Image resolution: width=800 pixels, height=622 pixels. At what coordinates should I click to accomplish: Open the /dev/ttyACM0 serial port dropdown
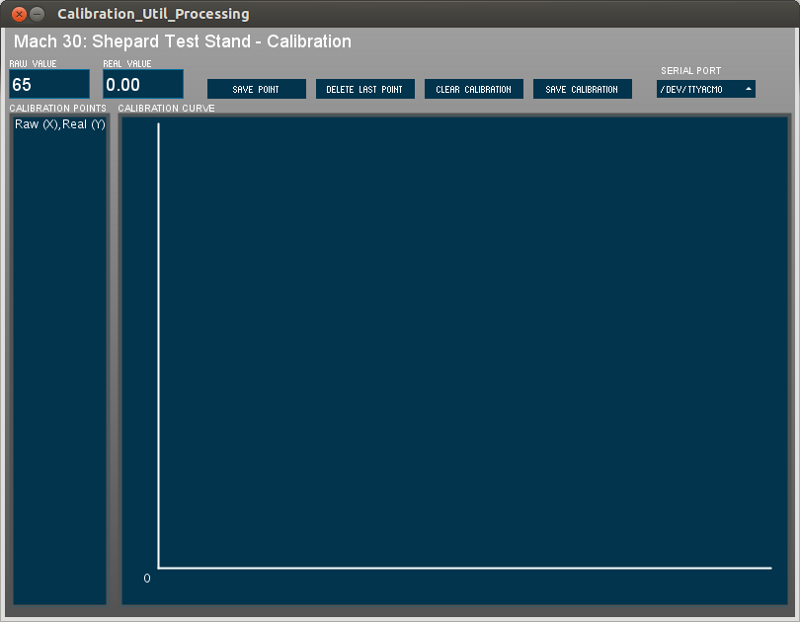[x=698, y=89]
